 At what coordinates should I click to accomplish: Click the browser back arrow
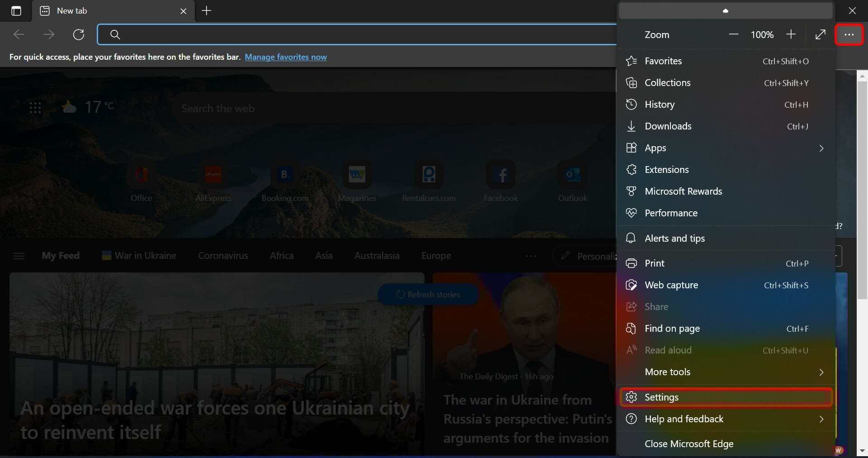[19, 34]
